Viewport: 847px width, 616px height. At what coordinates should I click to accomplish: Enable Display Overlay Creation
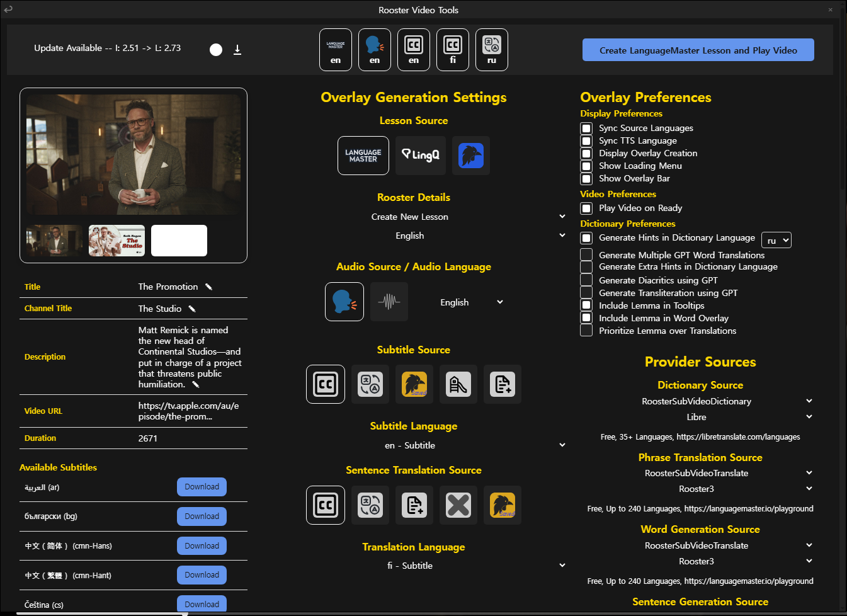point(586,154)
